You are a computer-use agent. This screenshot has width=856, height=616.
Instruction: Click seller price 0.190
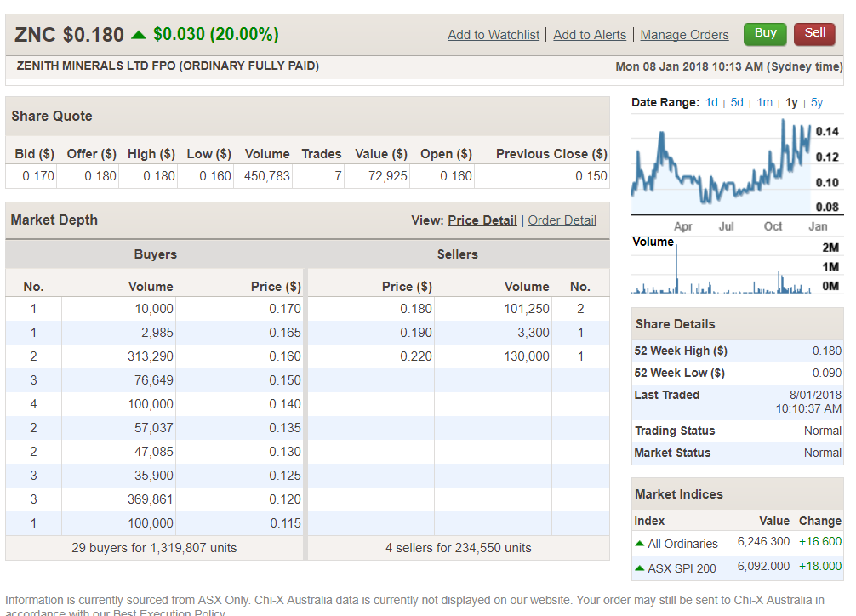416,333
